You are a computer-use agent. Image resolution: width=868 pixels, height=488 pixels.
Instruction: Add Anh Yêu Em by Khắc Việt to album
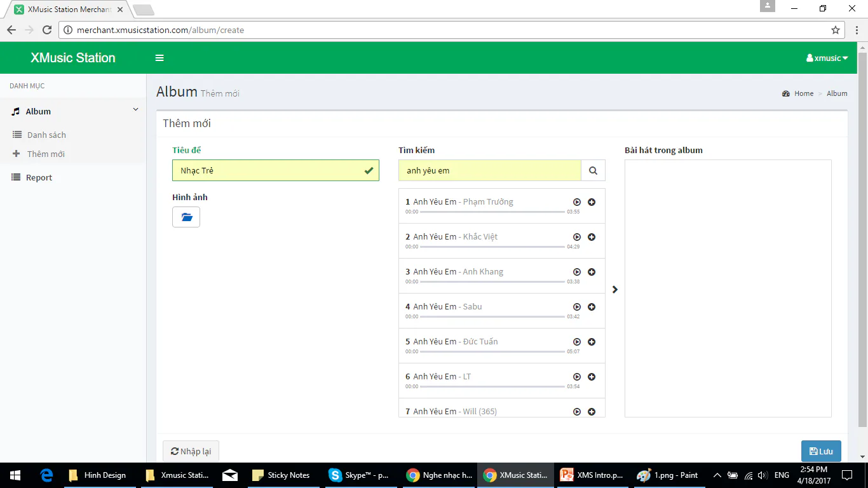point(592,237)
